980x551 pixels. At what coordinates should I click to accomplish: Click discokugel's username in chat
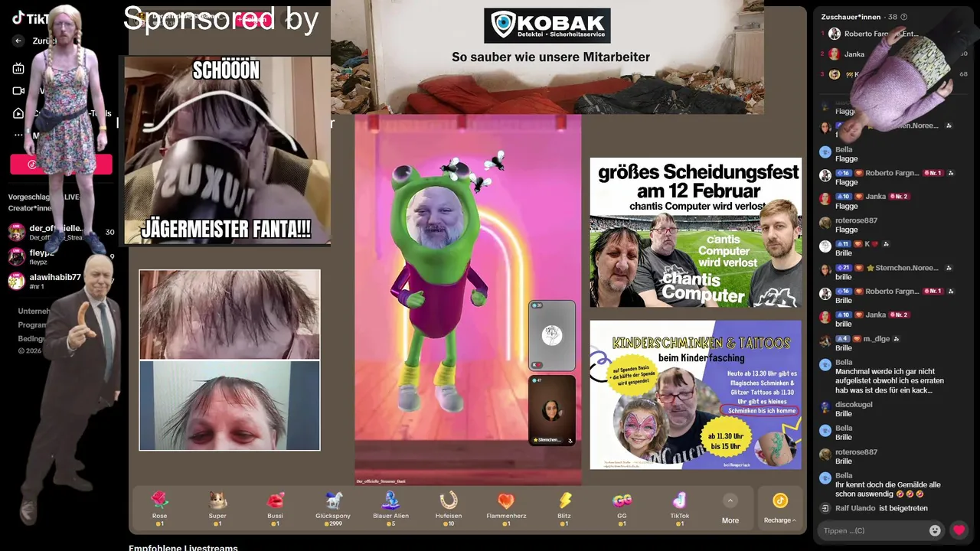tap(854, 405)
